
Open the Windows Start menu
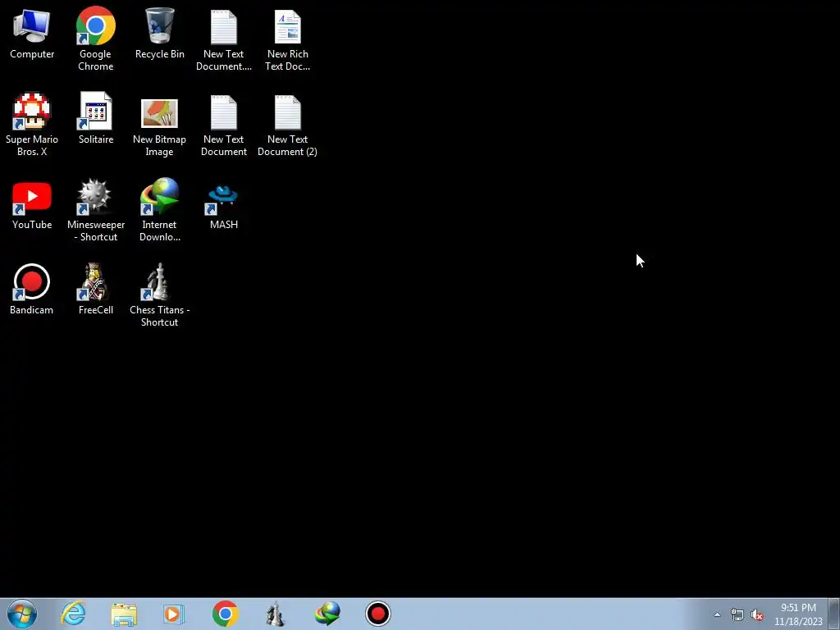pyautogui.click(x=22, y=614)
